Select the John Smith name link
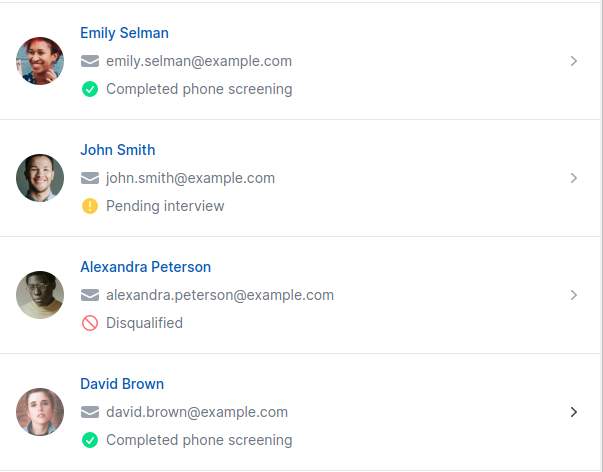This screenshot has height=472, width=603. click(x=118, y=150)
